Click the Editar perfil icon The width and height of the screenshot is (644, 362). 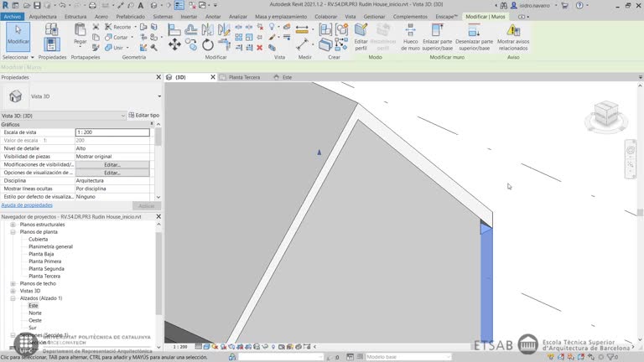(361, 32)
